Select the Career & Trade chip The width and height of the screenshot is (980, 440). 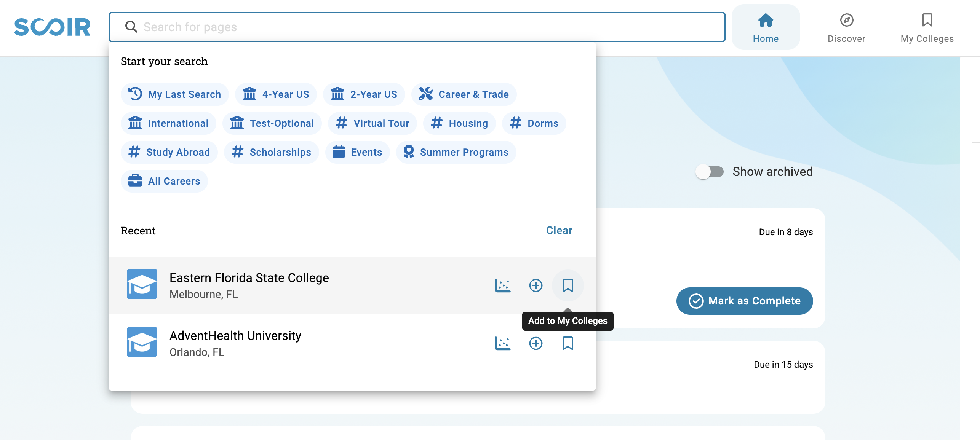pos(464,94)
